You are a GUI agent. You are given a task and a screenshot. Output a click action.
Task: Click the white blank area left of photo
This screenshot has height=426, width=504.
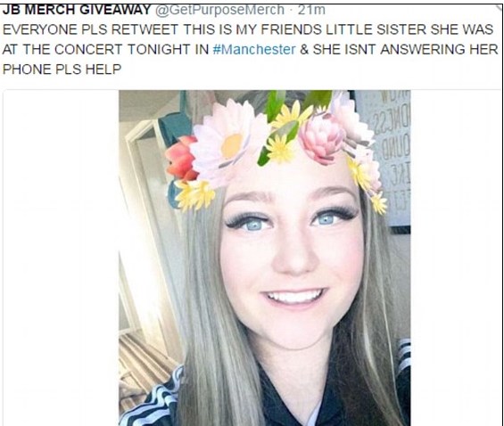pyautogui.click(x=61, y=258)
